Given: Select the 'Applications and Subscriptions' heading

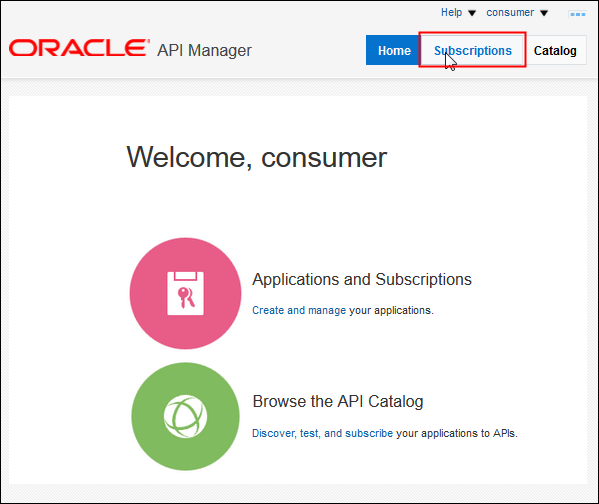Looking at the screenshot, I should [x=362, y=279].
